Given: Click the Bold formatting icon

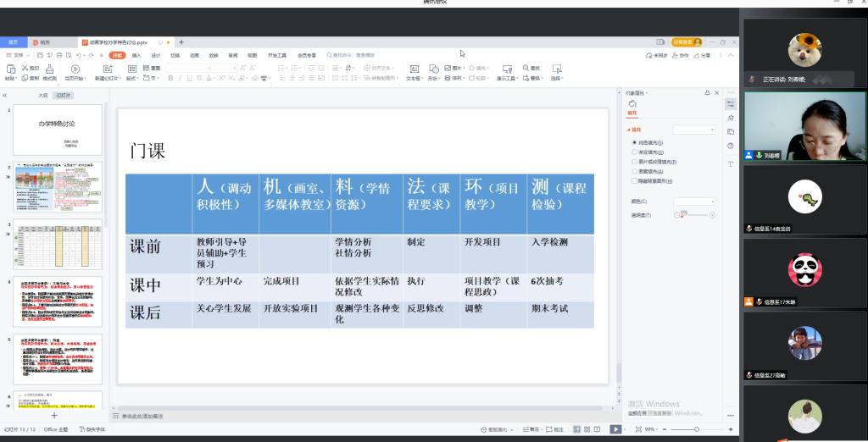Looking at the screenshot, I should click(x=170, y=78).
